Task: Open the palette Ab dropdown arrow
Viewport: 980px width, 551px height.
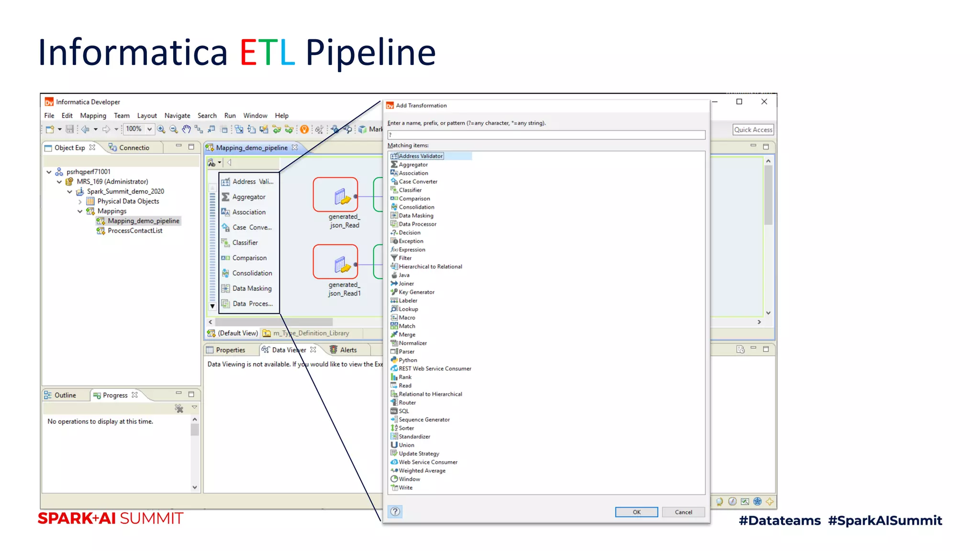Action: click(220, 163)
